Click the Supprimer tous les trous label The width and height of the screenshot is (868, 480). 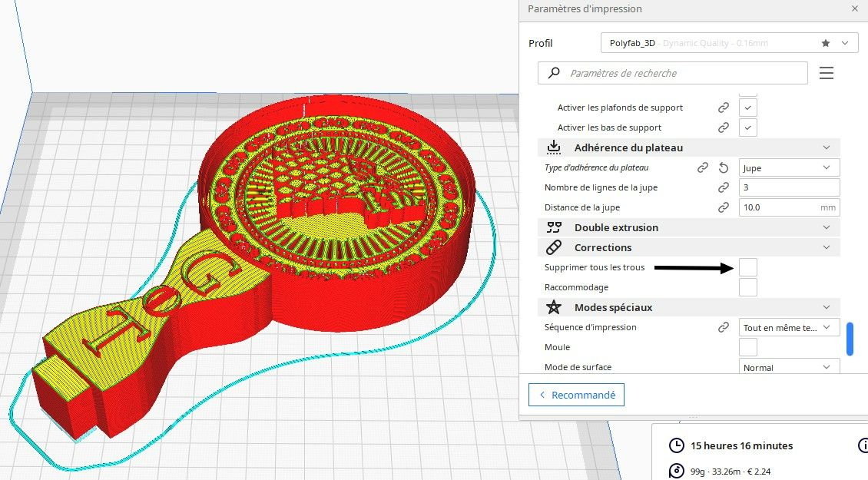click(595, 267)
